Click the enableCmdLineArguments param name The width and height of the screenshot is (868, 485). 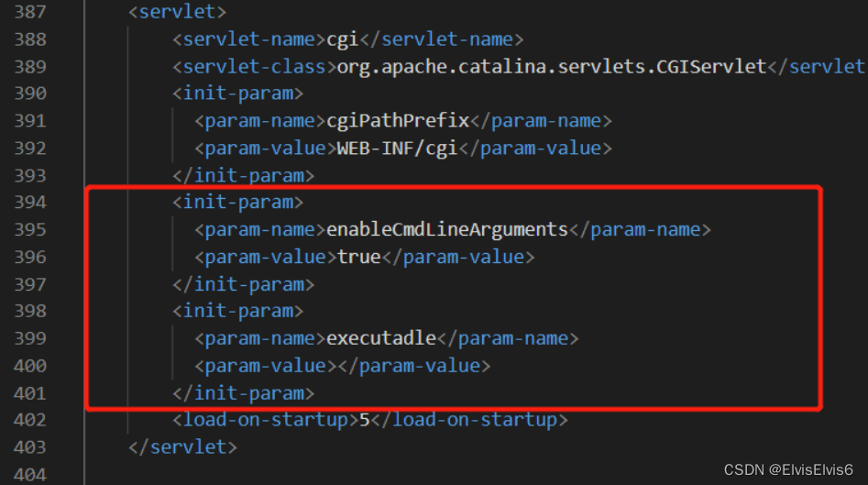point(447,229)
